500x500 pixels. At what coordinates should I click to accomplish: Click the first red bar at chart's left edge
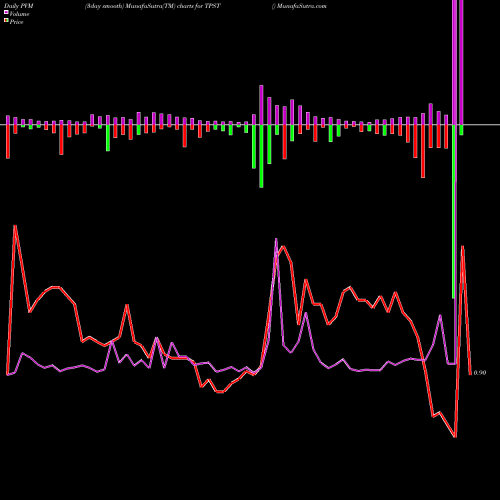tap(8, 141)
